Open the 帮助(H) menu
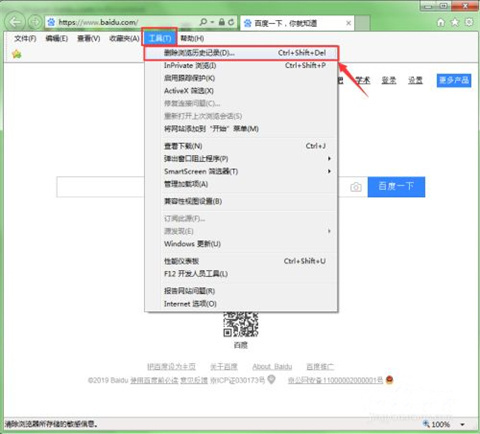 pos(192,38)
